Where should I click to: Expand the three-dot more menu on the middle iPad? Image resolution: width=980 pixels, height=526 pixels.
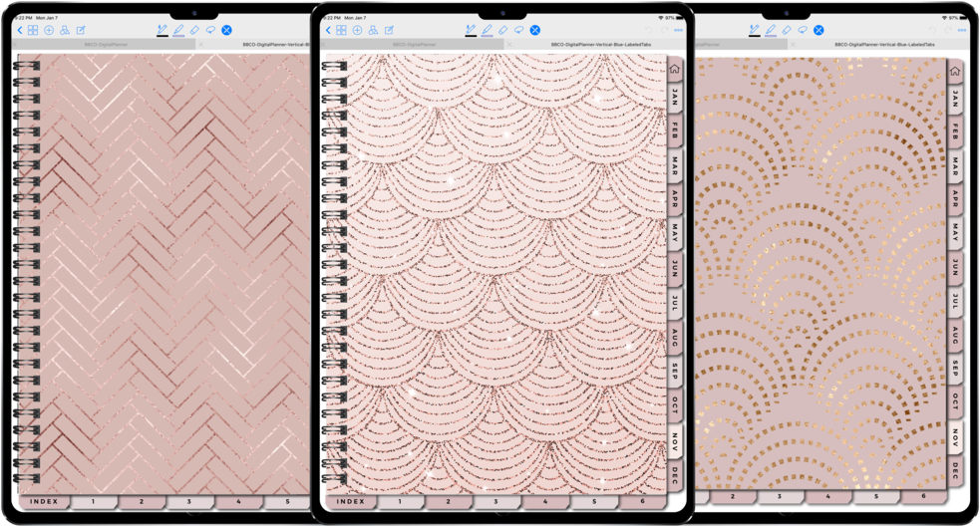point(679,31)
